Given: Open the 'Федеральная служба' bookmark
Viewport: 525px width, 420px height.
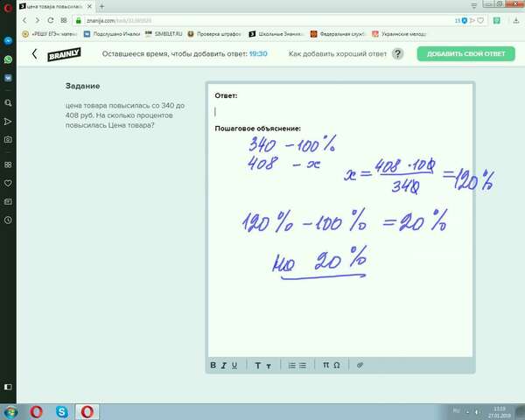Looking at the screenshot, I should [338, 34].
